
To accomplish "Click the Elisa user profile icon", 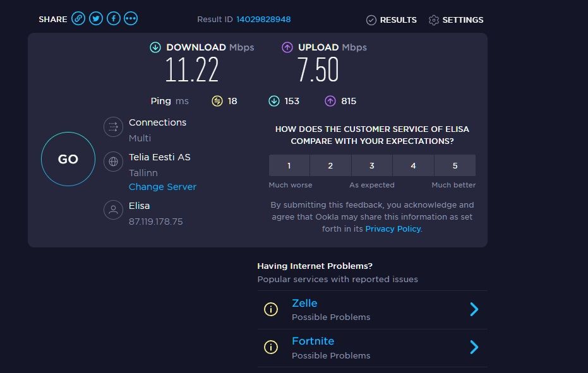I will coord(113,210).
